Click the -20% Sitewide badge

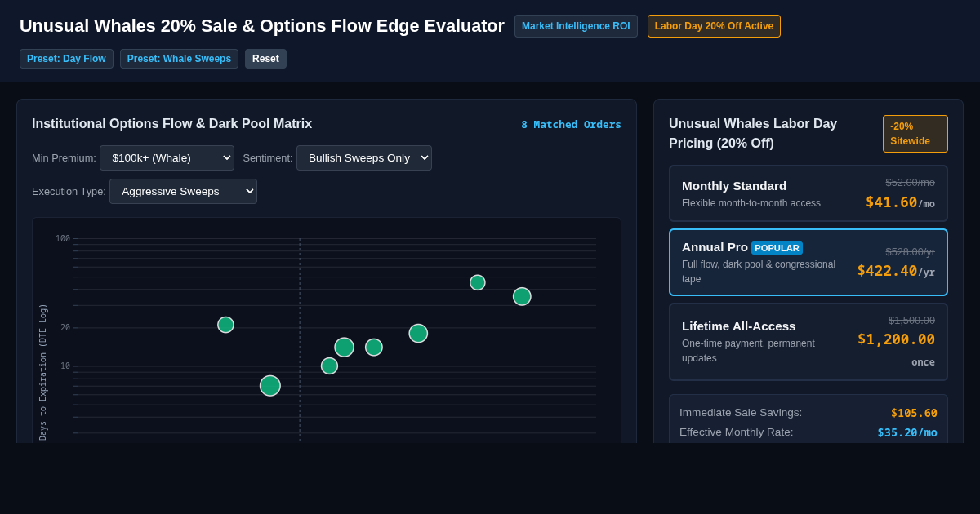pos(915,134)
